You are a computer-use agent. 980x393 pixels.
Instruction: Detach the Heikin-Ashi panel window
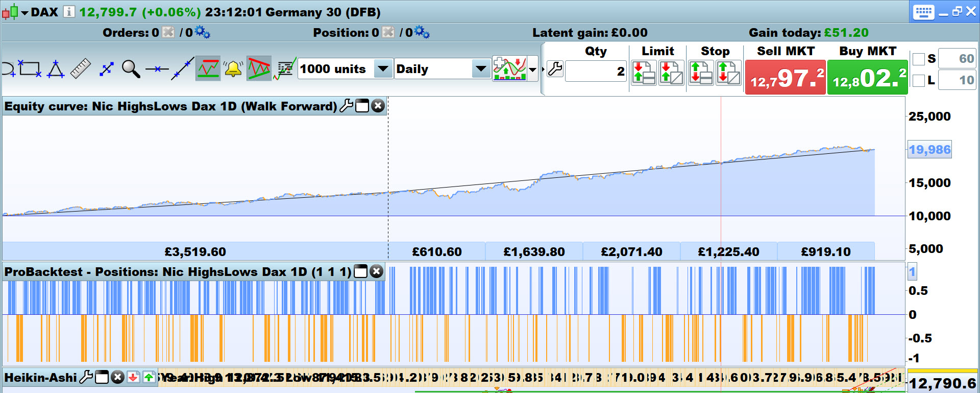coord(102,377)
